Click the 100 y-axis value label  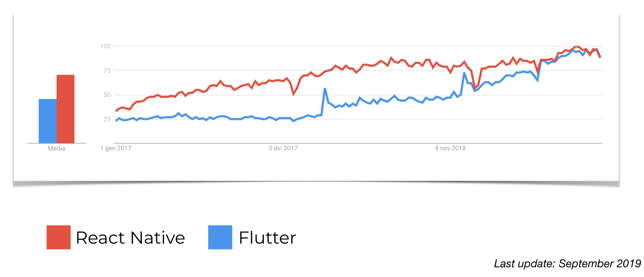tap(105, 46)
